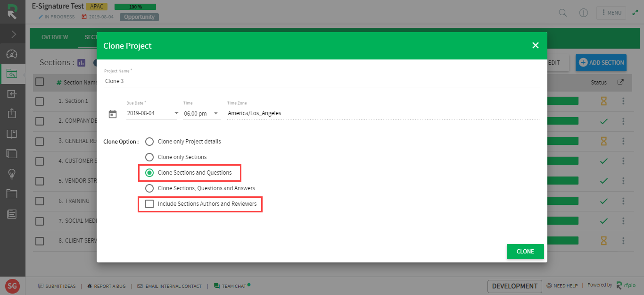Open the Time dropdown showing 06:00 pm
The image size is (644, 295).
coord(202,113)
